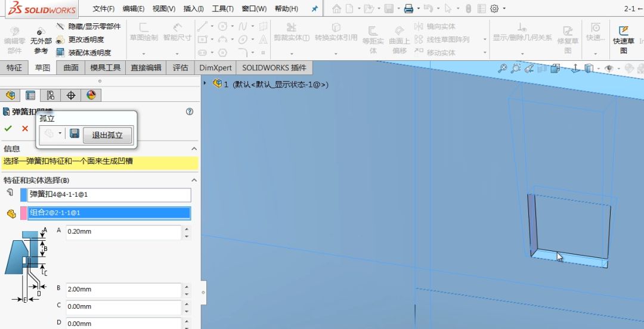Switch to the 曲面 (Surfaces) tab
Viewport: 644px width, 329px height.
[x=70, y=68]
